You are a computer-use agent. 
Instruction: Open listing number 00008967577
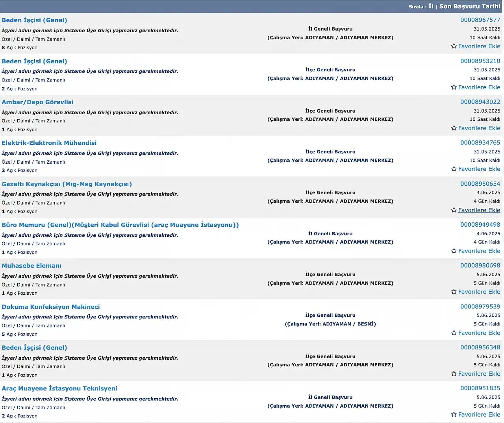click(x=480, y=20)
